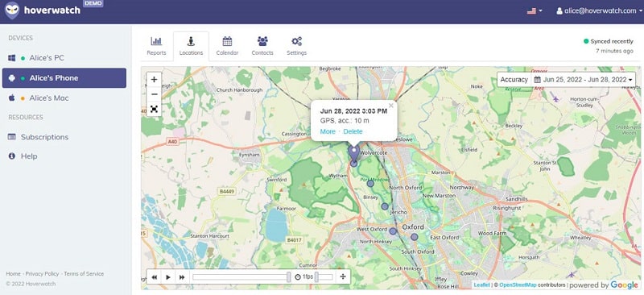This screenshot has width=644, height=295.
Task: Open the Reports tab
Action: 156,46
